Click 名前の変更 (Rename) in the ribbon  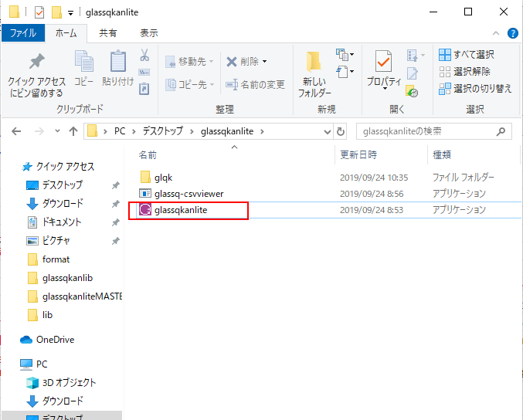point(255,85)
